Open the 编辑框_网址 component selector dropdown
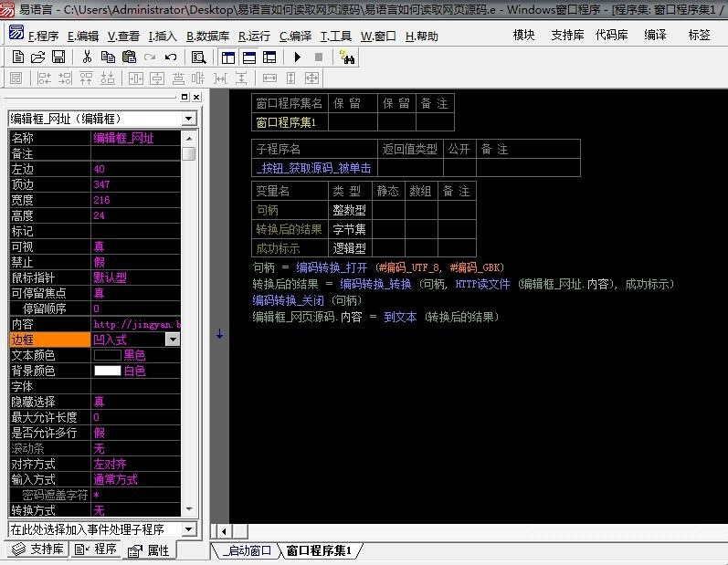 coord(189,119)
